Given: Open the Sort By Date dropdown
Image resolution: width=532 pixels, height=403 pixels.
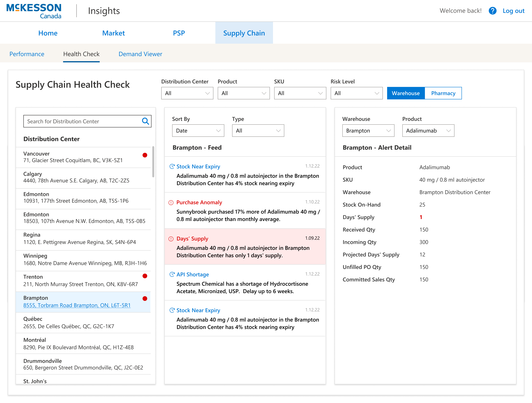Looking at the screenshot, I should tap(198, 131).
